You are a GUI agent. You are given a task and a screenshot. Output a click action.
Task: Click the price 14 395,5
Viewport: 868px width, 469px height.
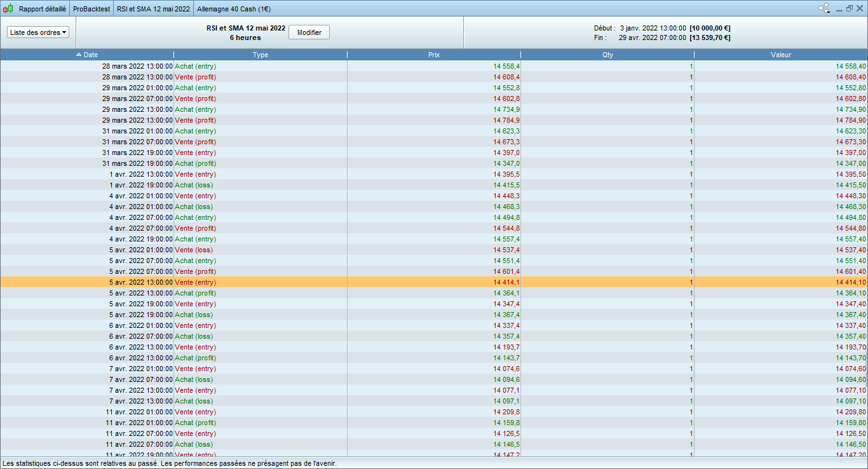click(506, 174)
